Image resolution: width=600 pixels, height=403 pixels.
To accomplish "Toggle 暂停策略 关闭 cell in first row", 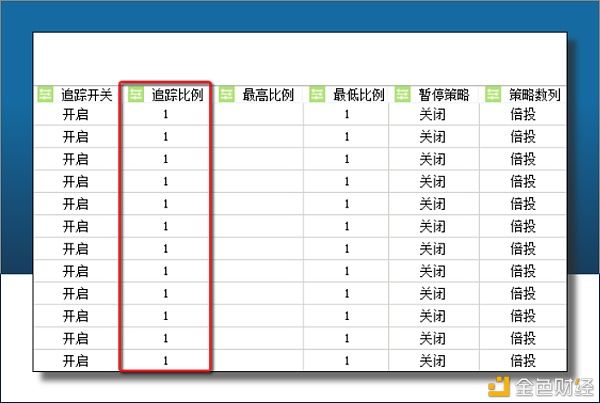I will 432,115.
